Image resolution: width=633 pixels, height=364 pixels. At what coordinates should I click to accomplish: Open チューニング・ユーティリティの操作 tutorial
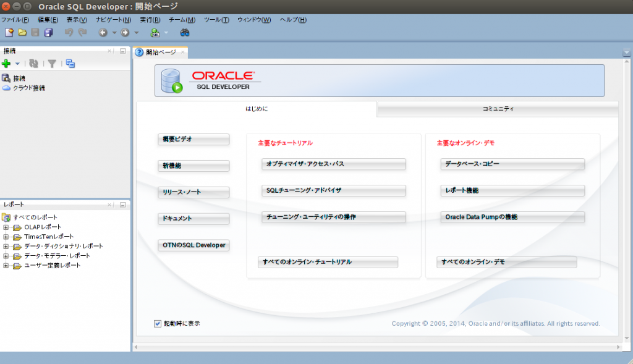(x=334, y=217)
